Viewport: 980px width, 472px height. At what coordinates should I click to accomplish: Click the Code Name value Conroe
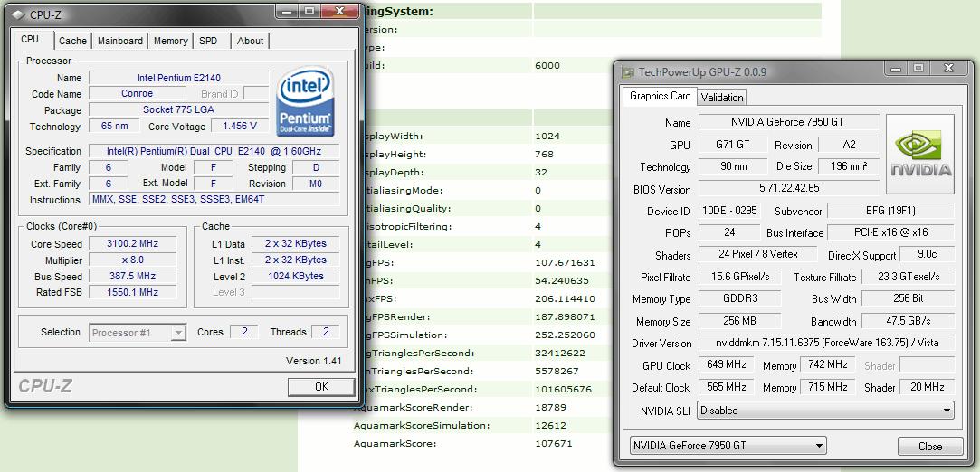click(137, 94)
